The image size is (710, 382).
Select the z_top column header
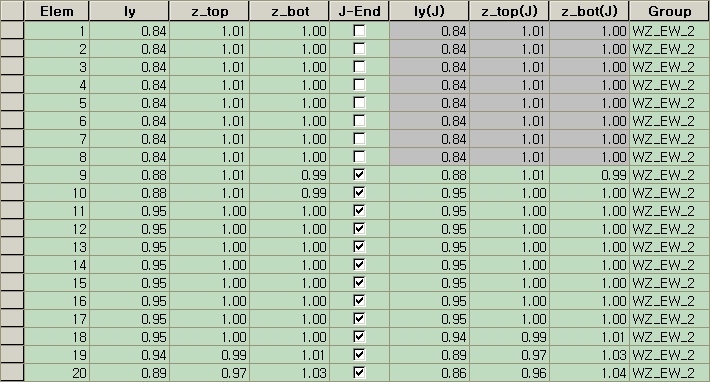point(209,11)
